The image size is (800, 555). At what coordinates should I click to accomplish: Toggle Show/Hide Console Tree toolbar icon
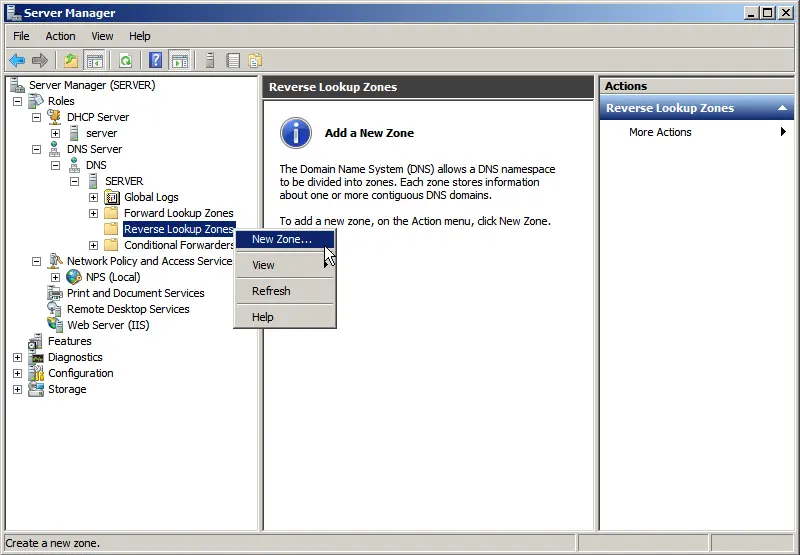coord(94,60)
